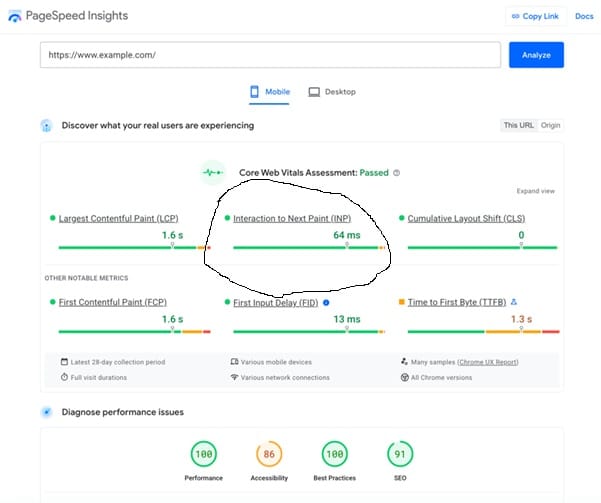Click the Analyze button
The width and height of the screenshot is (601, 503).
(536, 55)
